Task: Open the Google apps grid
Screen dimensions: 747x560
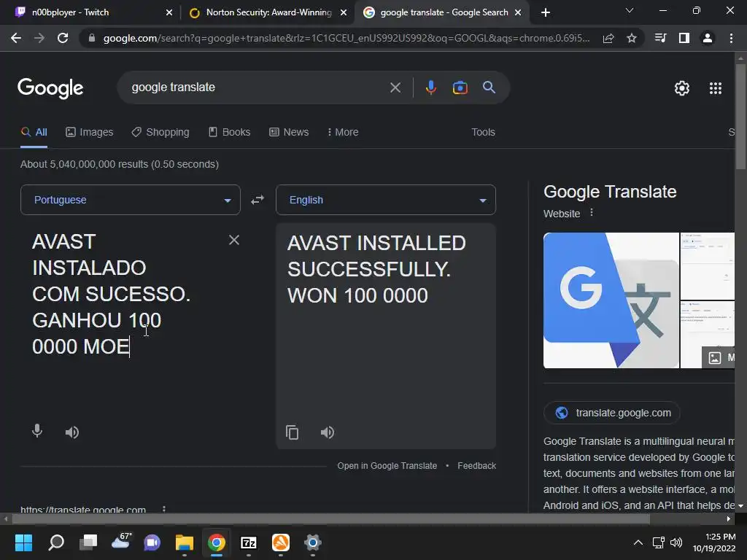Action: pyautogui.click(x=716, y=88)
